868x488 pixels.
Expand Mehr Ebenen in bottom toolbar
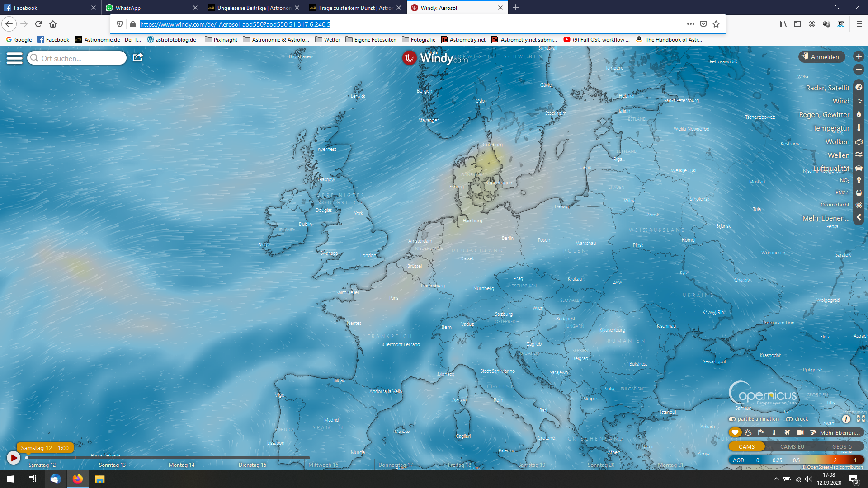point(840,432)
